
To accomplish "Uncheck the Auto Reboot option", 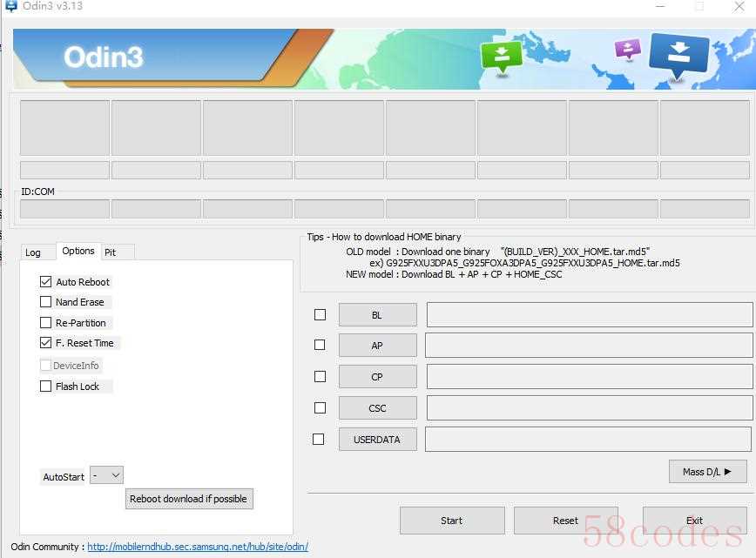I will (x=46, y=282).
